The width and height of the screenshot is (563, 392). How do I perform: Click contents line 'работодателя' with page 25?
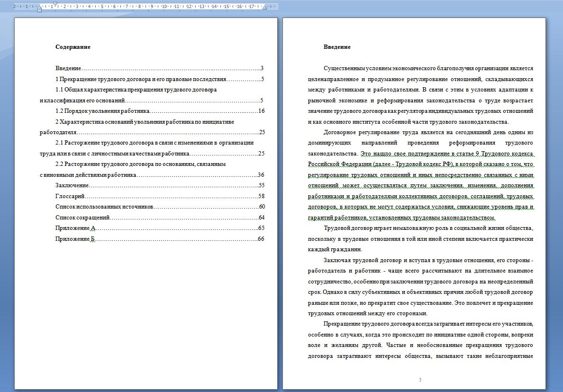[x=152, y=132]
